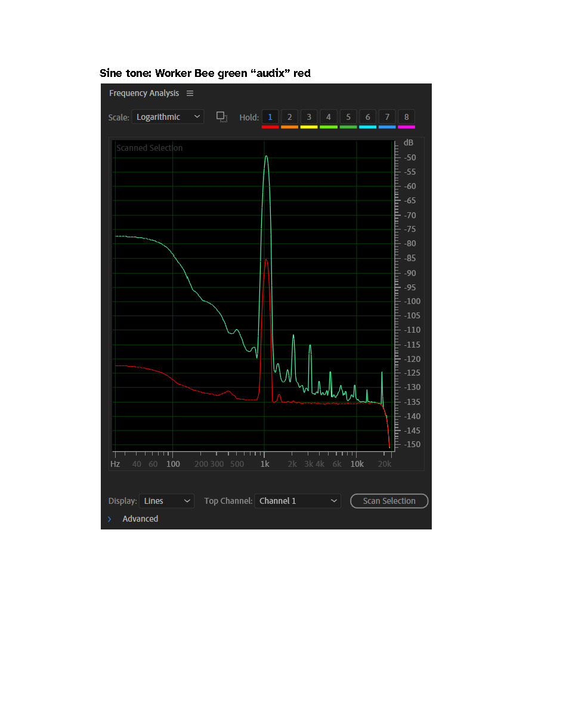Open the Display Lines dropdown
This screenshot has width=563, height=728.
tap(167, 501)
